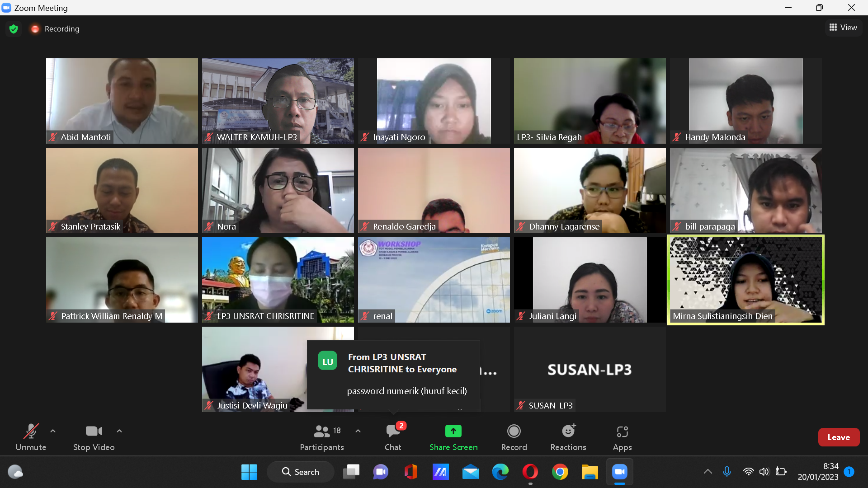Click the green encryption shield icon
The image size is (868, 488).
coord(14,29)
